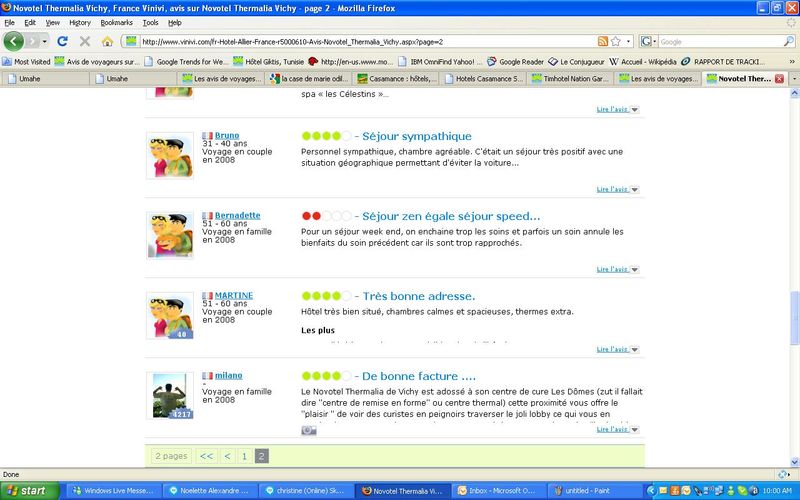Image resolution: width=800 pixels, height=500 pixels.
Task: Go to page 1 of reviews
Action: [x=244, y=456]
